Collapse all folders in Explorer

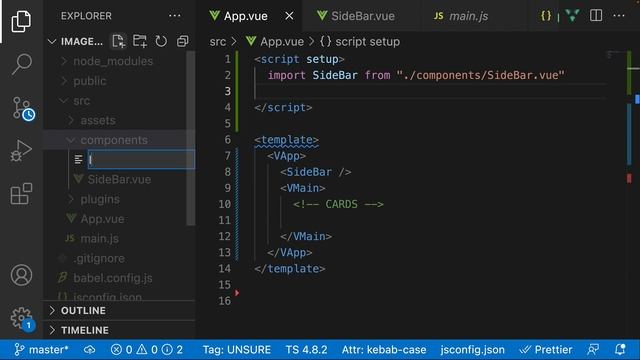[182, 41]
